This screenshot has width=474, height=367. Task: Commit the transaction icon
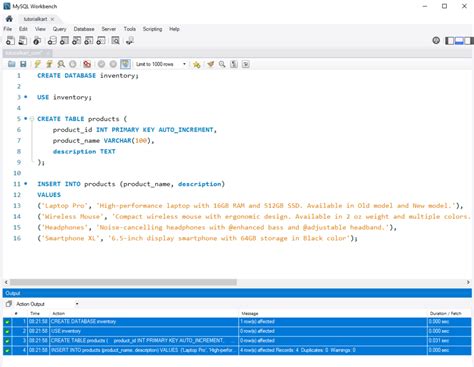pos(101,64)
